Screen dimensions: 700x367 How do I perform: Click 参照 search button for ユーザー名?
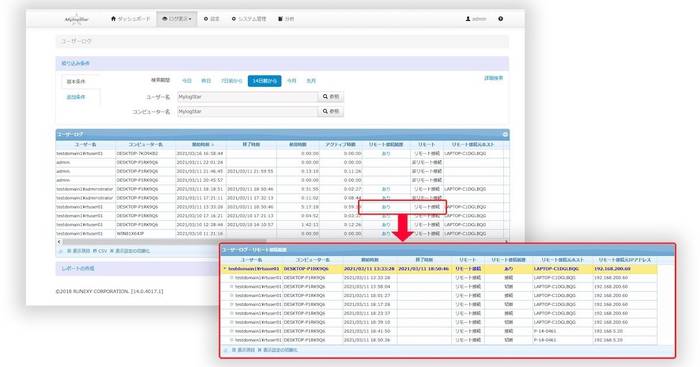[x=331, y=97]
